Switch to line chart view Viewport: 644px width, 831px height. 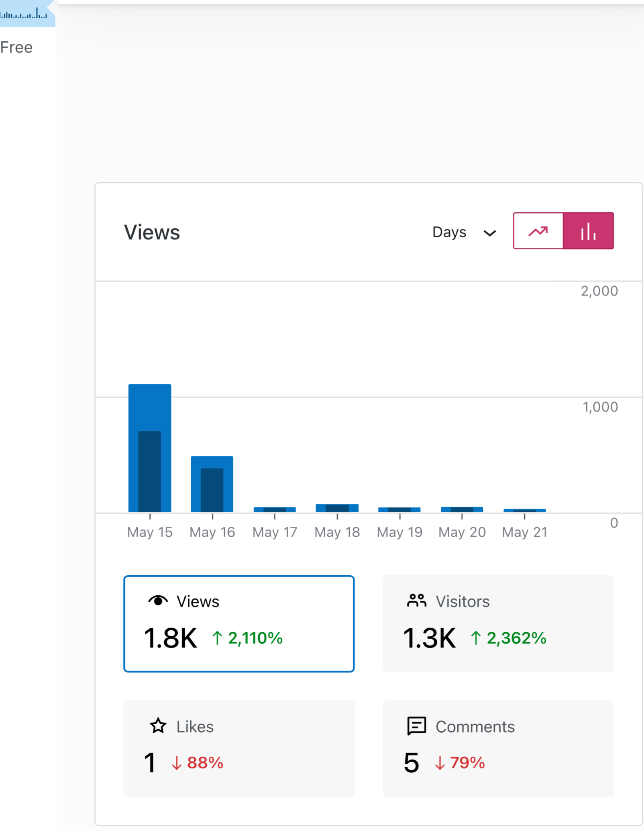(538, 231)
